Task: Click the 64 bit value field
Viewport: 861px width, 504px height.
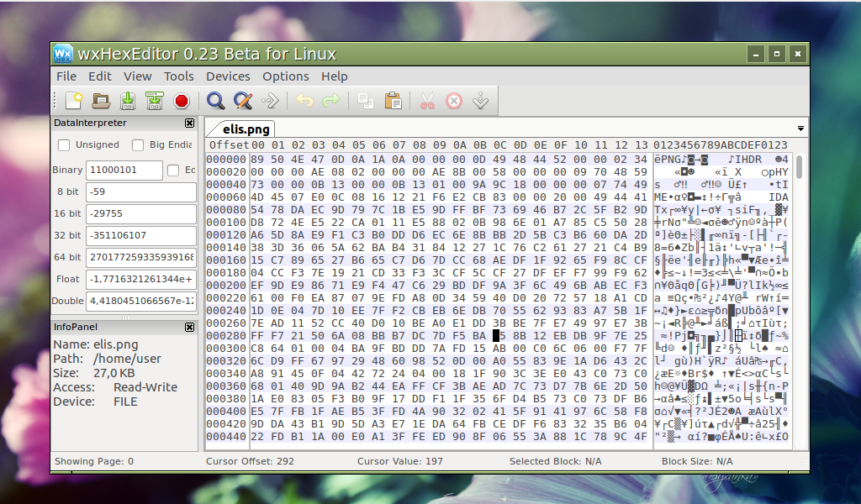Action: [141, 257]
